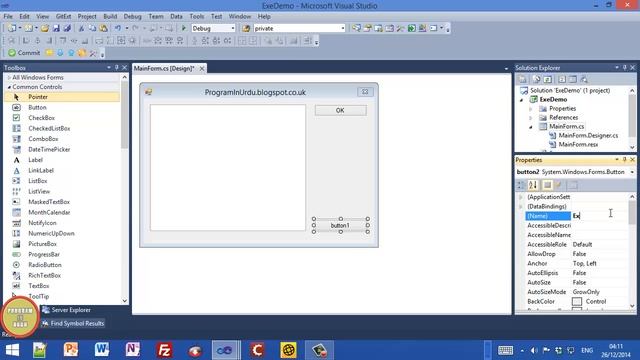640x360 pixels.
Task: Click the Toolbox vertical scrollbar
Action: point(124,188)
